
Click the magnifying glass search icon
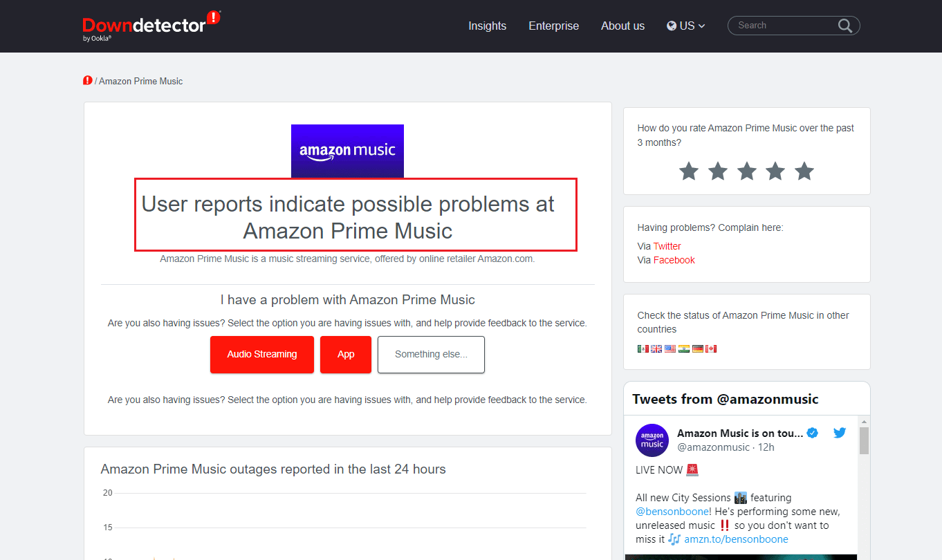tap(845, 26)
